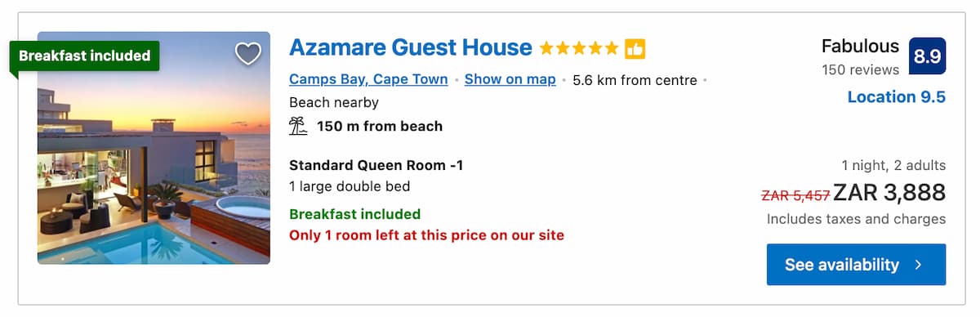The image size is (980, 317).
Task: Open Camps Bay, Cape Town link
Action: (368, 79)
